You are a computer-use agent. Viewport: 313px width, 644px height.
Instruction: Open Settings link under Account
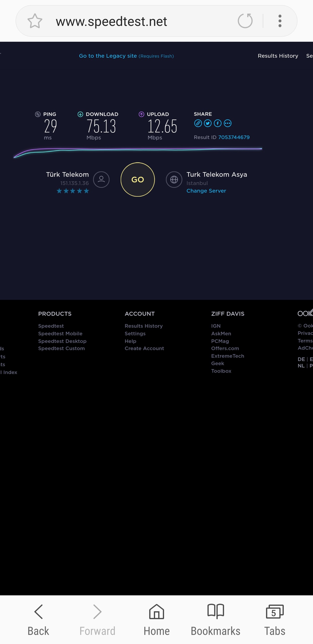pyautogui.click(x=135, y=334)
